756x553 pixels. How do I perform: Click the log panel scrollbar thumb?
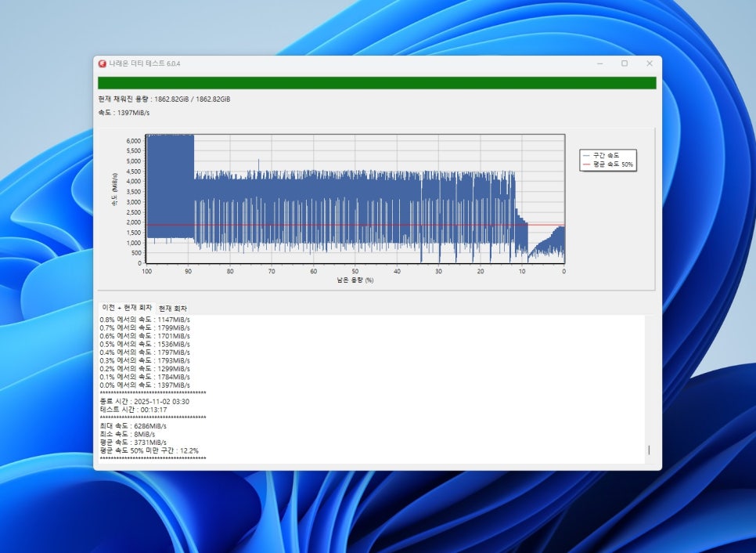649,450
